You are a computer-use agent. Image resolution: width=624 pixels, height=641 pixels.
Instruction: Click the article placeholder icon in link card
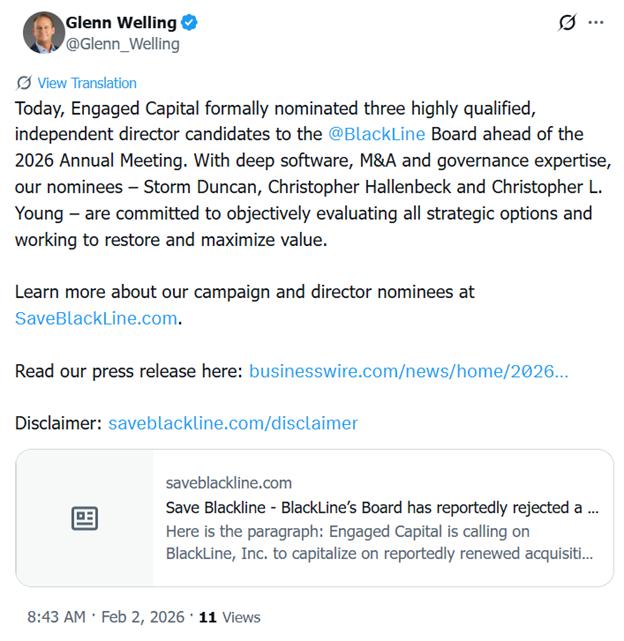(x=85, y=518)
